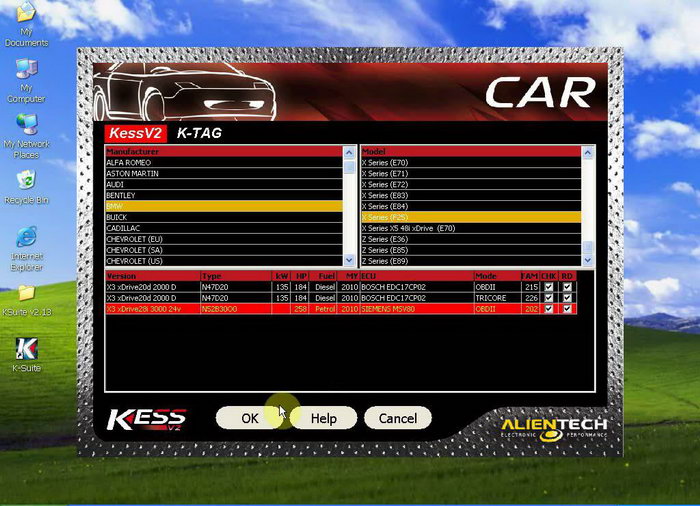The image size is (700, 506).
Task: Switch to the K-TAG tab
Action: pos(199,133)
